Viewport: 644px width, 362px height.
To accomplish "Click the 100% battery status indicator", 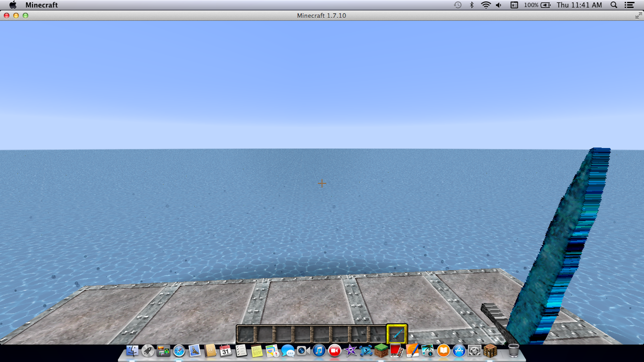I will (x=537, y=5).
